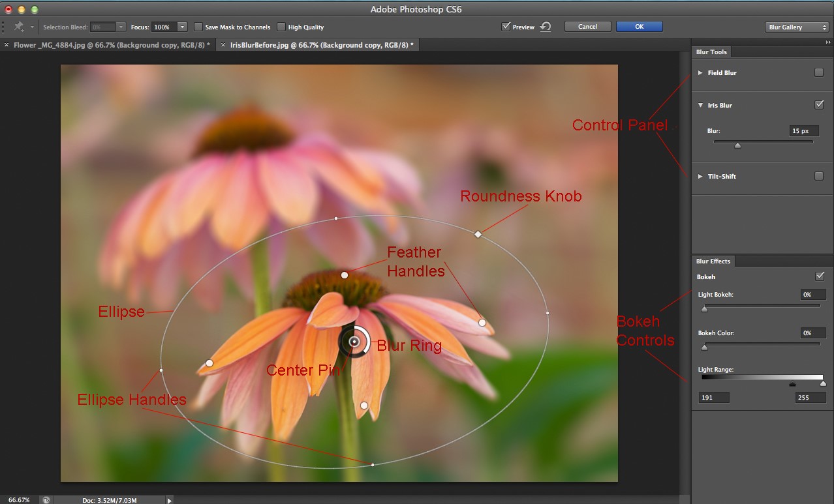The height and width of the screenshot is (504, 834).
Task: Expand the Field Blur section
Action: tap(700, 73)
